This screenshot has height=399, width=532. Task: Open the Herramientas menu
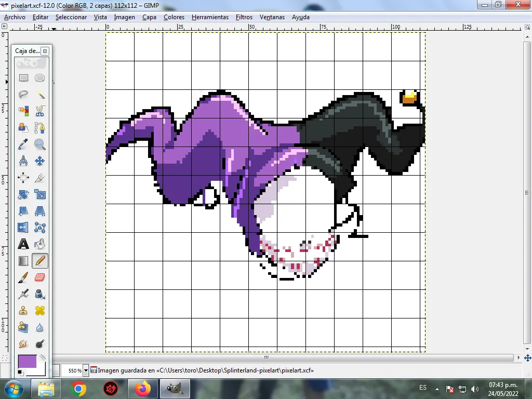pos(210,17)
